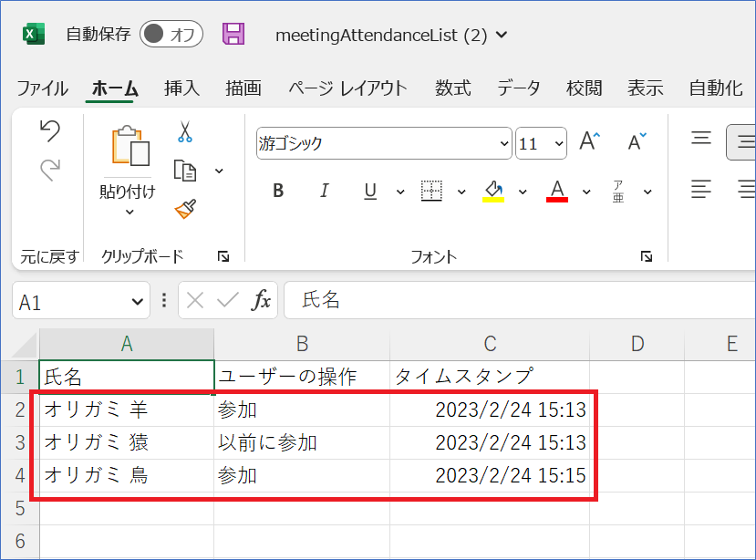Open the fill color dropdown arrow
Screen dimensions: 756x560
pyautogui.click(x=523, y=192)
